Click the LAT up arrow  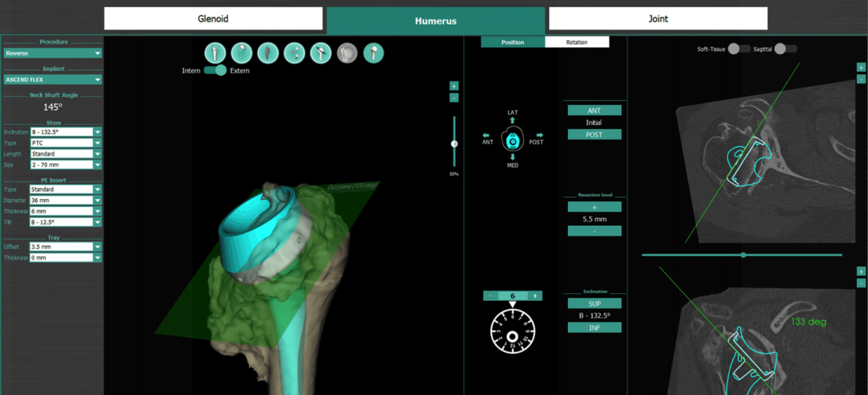tap(512, 121)
